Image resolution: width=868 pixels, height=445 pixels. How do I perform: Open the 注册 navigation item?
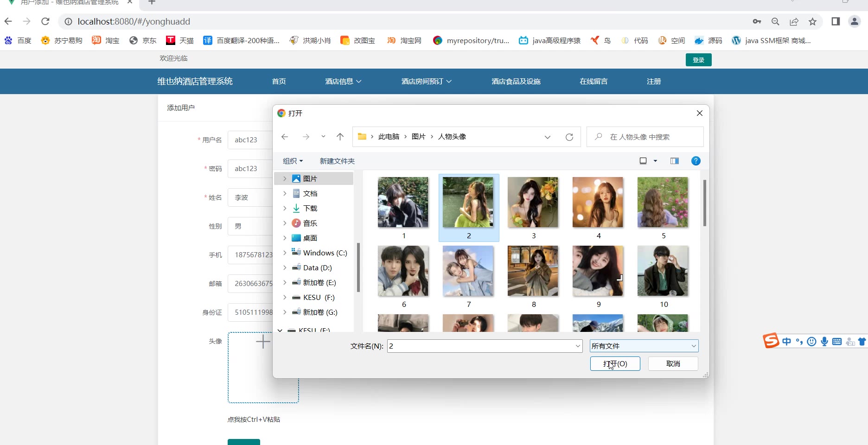tap(654, 81)
